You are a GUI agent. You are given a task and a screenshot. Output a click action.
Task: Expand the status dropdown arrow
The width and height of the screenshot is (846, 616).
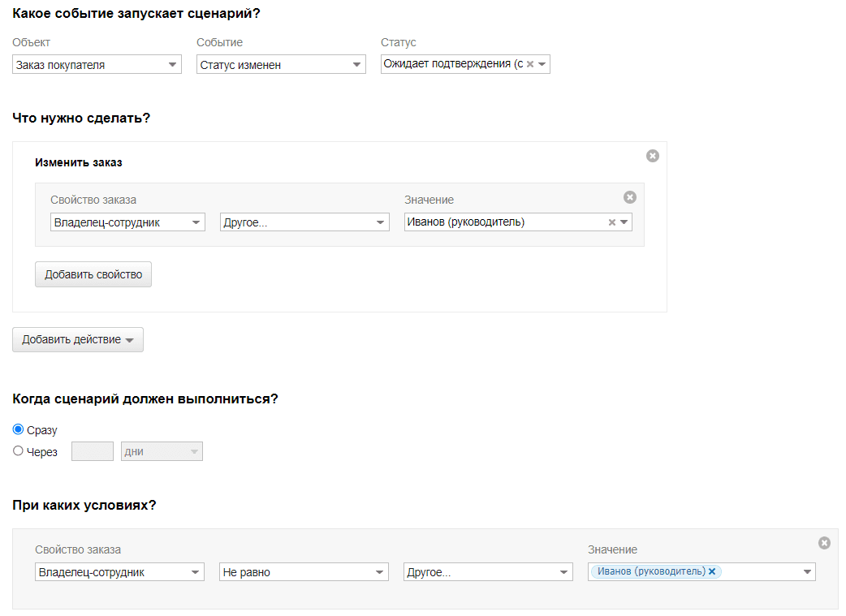click(542, 64)
